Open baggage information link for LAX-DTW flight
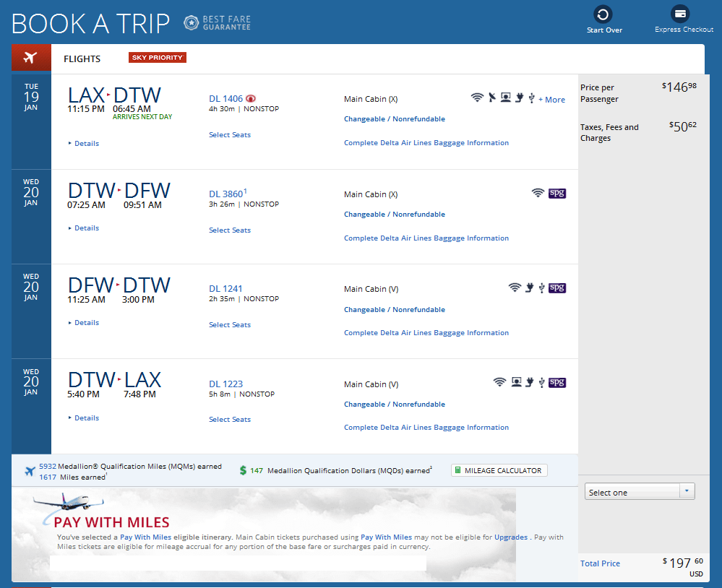Viewport: 722px width, 588px height. pos(426,143)
